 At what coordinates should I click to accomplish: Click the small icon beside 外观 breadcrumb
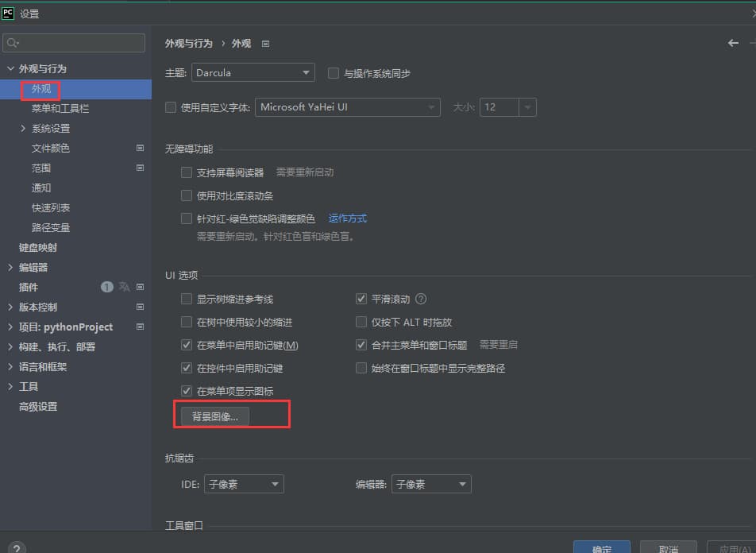(x=265, y=44)
